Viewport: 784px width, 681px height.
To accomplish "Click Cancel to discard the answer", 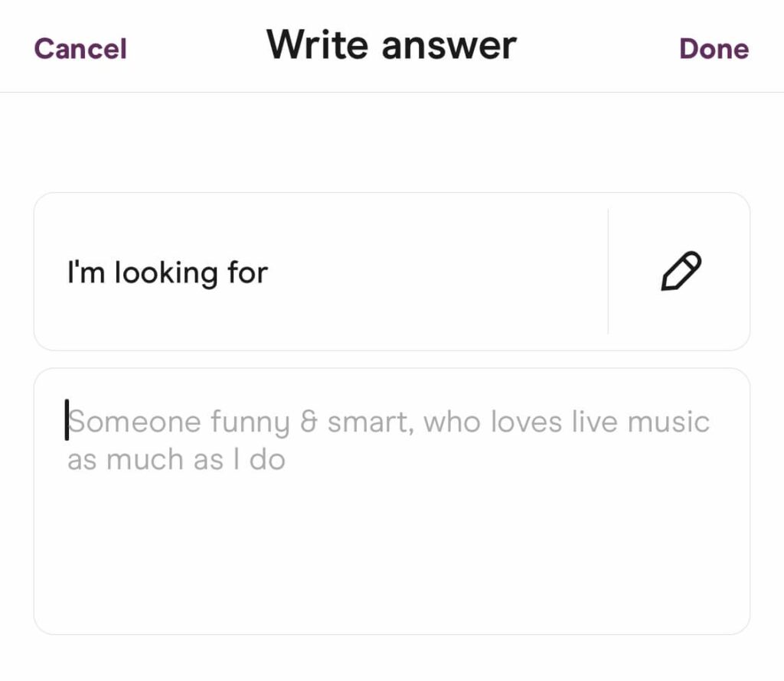I will (x=80, y=47).
